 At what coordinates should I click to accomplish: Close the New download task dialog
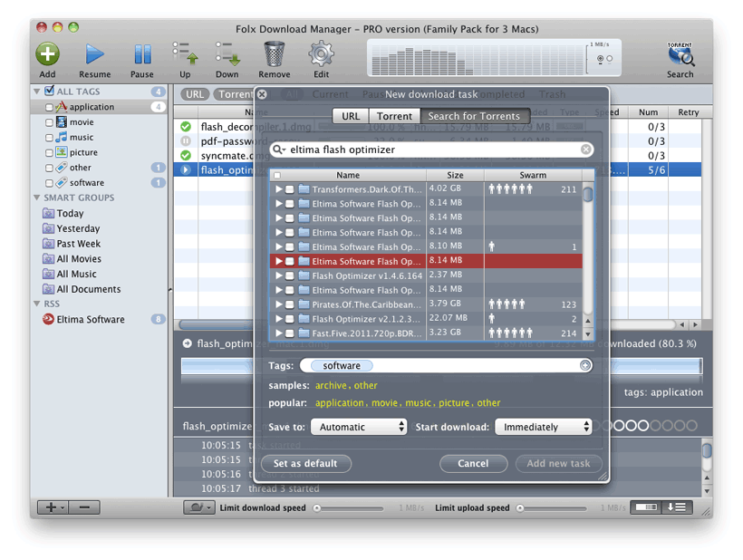[x=262, y=94]
